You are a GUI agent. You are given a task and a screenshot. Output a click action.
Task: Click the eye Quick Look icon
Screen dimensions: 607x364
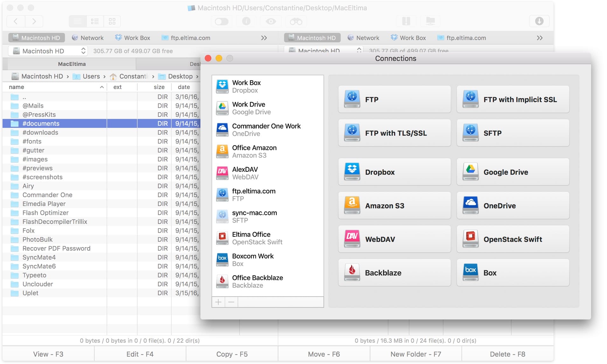271,21
